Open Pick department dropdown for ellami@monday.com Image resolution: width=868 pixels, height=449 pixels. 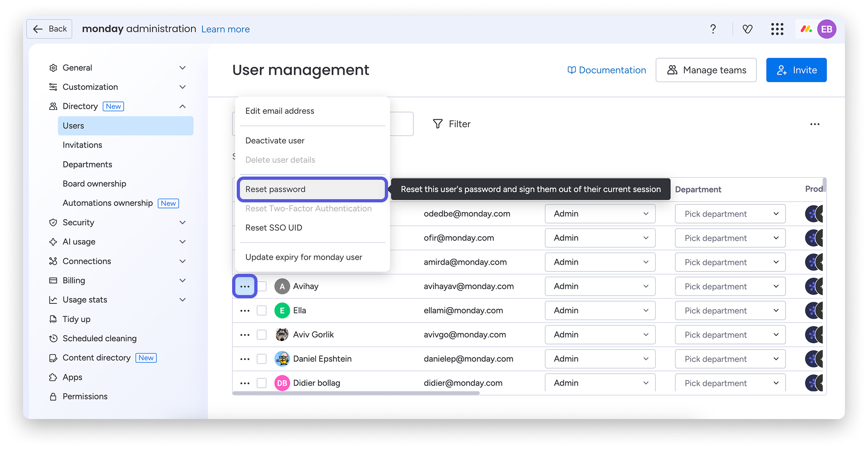[x=730, y=311]
